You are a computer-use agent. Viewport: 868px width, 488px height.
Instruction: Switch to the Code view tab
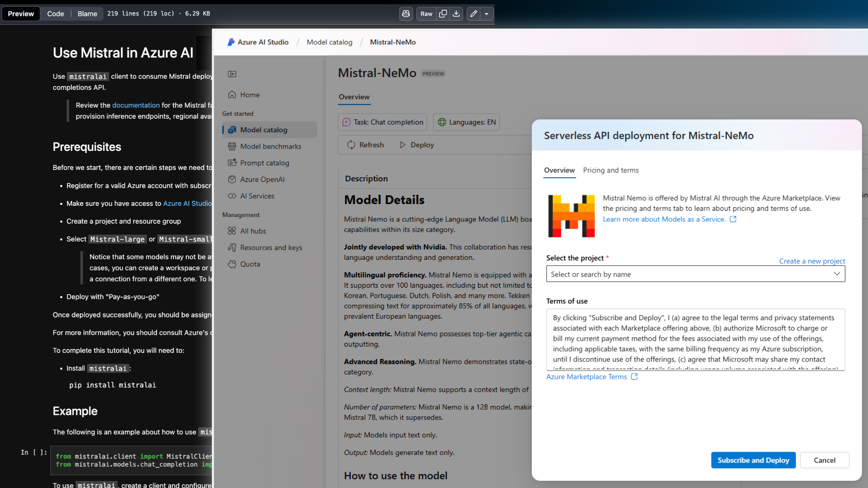tap(55, 14)
